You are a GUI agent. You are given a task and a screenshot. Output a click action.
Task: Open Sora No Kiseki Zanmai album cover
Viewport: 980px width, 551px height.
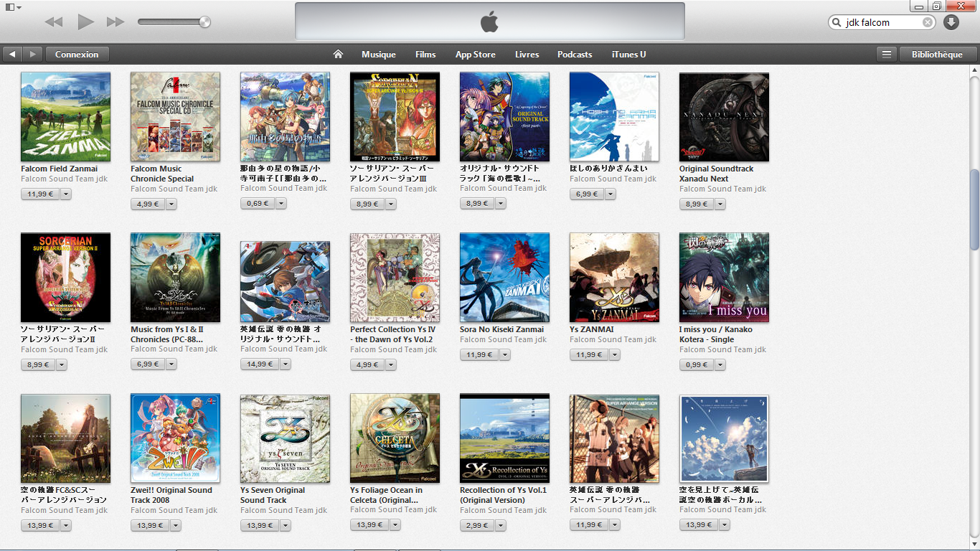(x=504, y=278)
